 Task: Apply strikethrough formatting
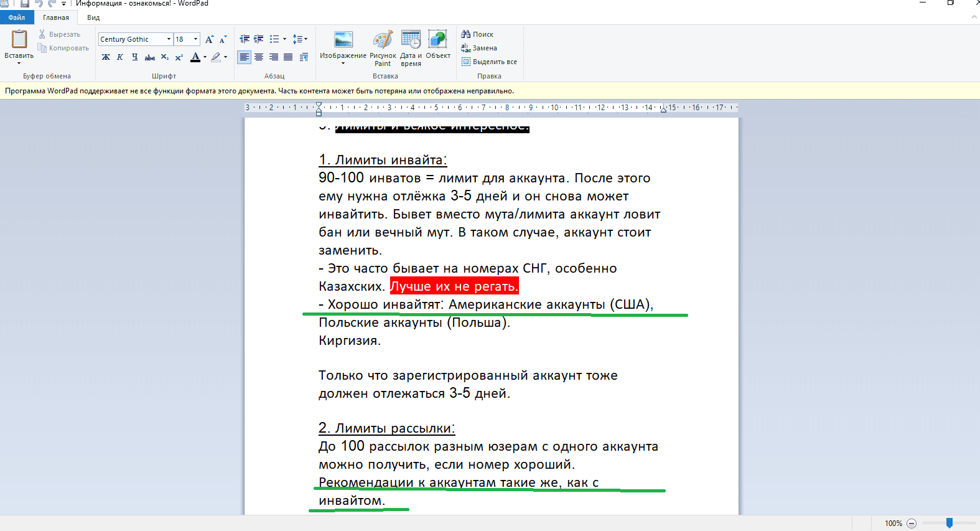click(x=150, y=57)
